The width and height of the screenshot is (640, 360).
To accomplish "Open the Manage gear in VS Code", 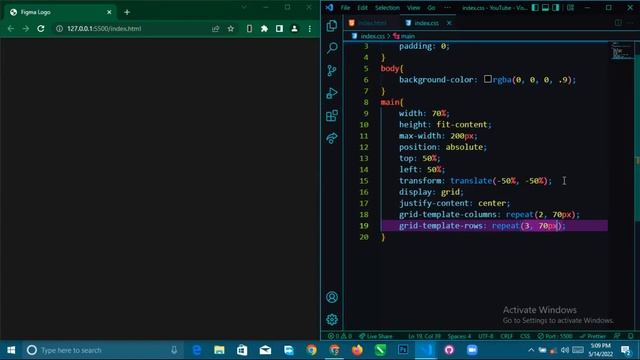I will (x=332, y=319).
